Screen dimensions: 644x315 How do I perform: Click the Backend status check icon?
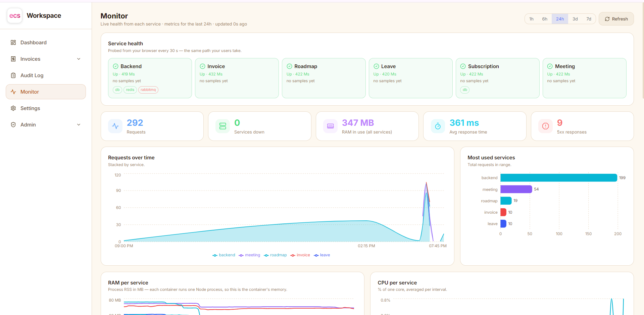tap(116, 66)
